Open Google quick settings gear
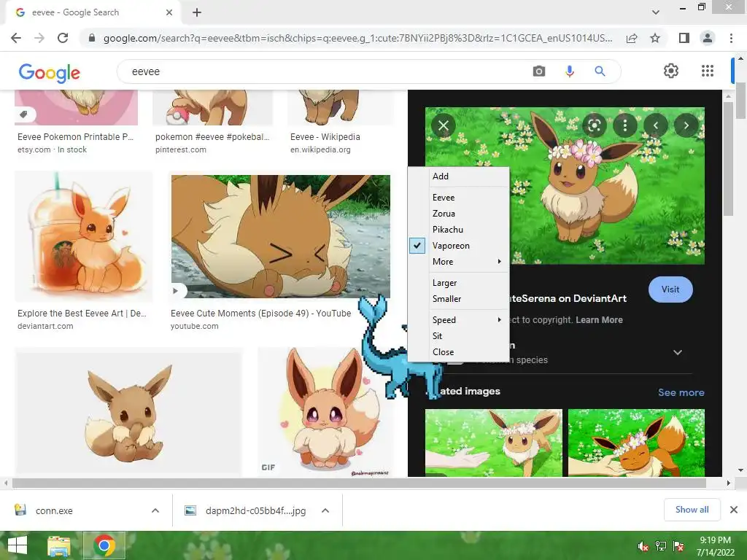747x560 pixels. coord(671,71)
